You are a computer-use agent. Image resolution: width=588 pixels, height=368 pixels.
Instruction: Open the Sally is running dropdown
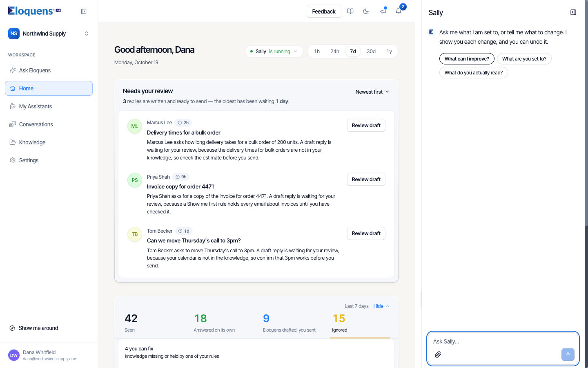coord(274,52)
